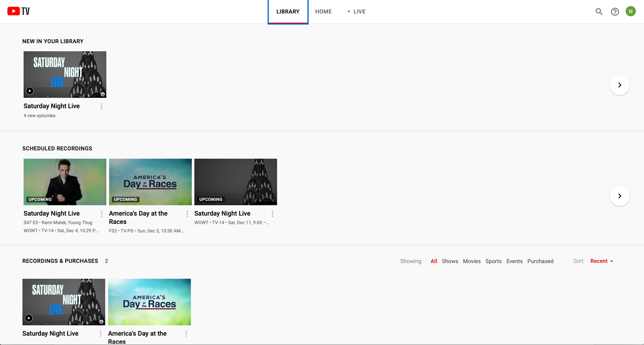Filter recordings by All
Image resolution: width=644 pixels, height=345 pixels.
(434, 261)
